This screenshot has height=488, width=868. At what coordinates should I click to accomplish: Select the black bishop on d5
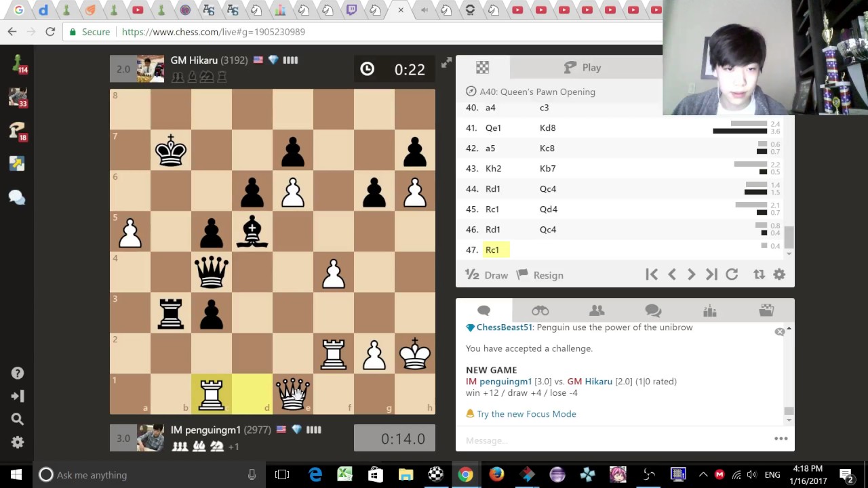[x=252, y=231]
